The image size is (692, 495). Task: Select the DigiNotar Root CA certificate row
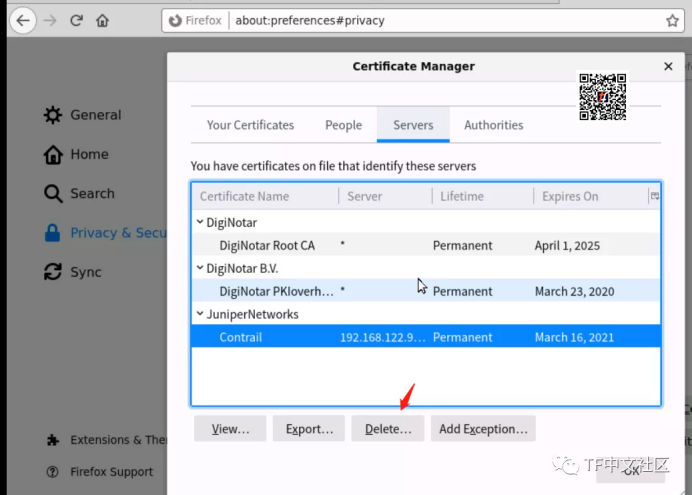pos(426,245)
